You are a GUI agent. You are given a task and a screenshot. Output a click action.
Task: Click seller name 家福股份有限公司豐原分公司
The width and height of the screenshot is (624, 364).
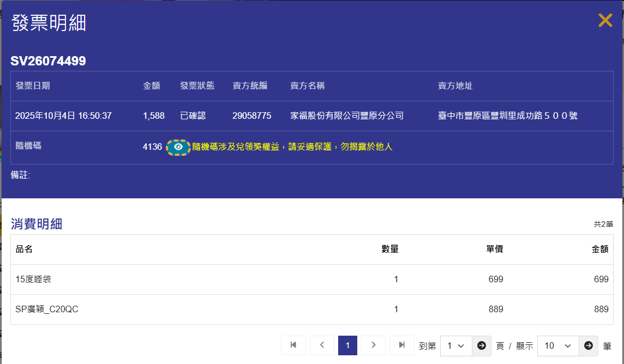pyautogui.click(x=346, y=116)
